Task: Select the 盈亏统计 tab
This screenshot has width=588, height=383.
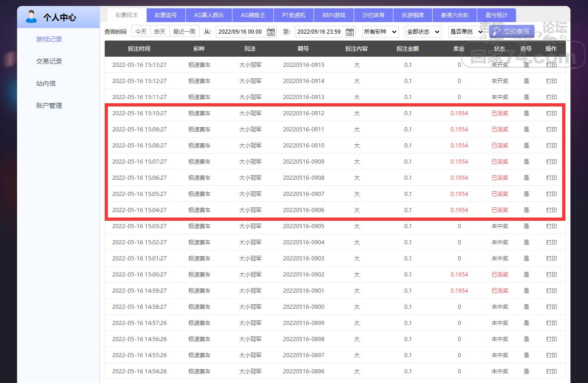Action: pos(496,15)
